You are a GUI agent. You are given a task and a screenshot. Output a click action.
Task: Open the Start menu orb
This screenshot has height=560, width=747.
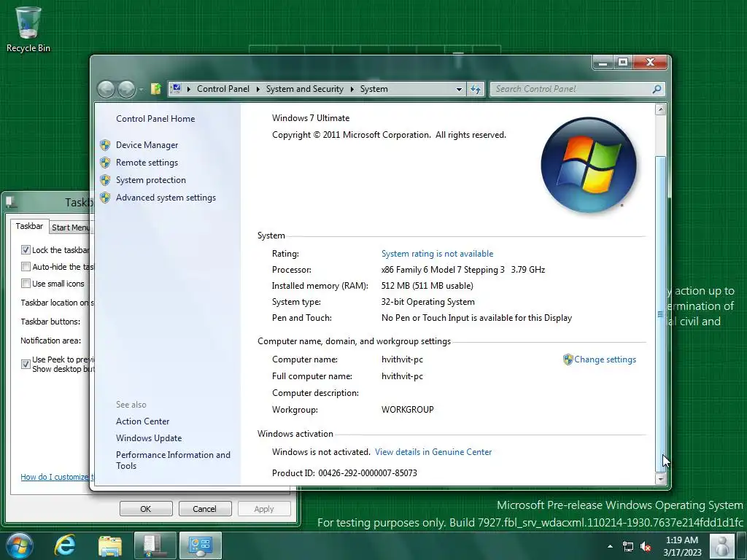(x=20, y=545)
